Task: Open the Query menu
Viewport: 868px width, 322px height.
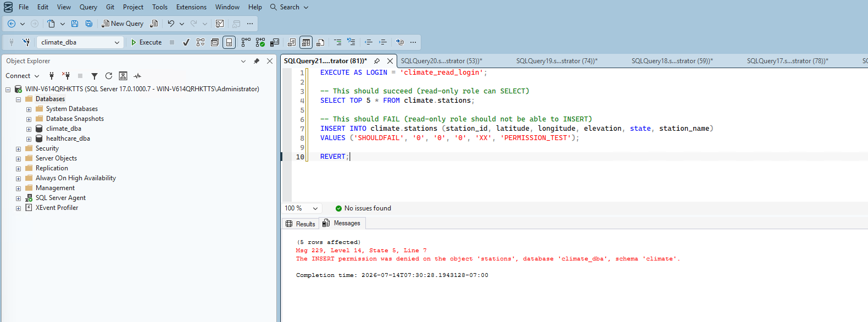Action: pos(88,7)
